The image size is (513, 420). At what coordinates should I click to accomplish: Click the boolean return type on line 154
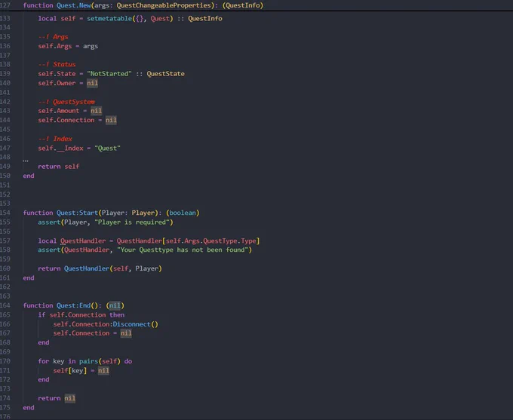point(183,213)
